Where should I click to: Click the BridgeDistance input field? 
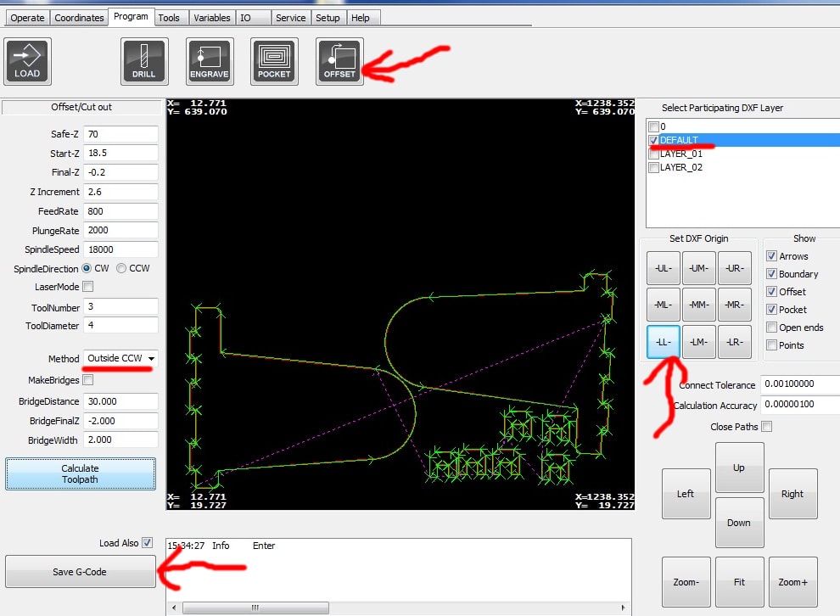click(120, 401)
